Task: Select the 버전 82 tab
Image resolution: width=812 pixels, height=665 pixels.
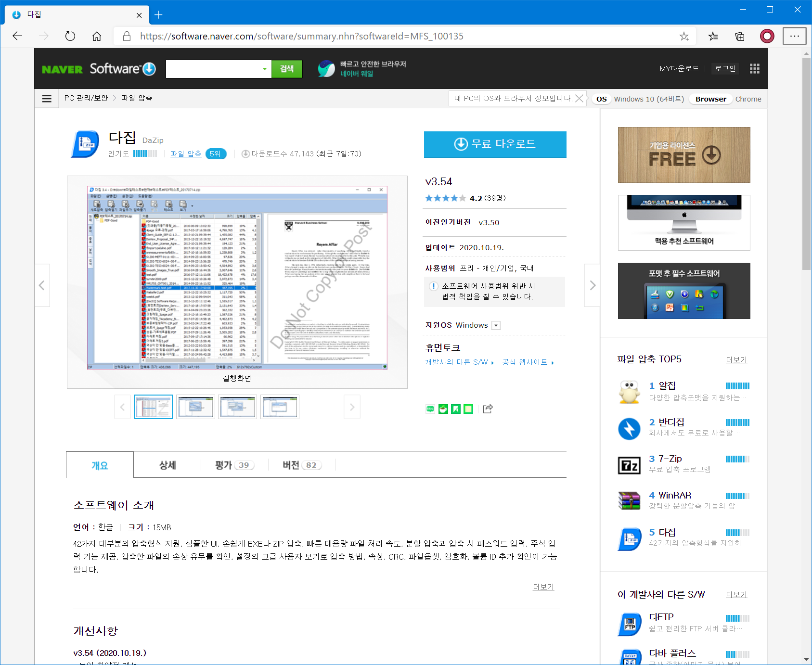Action: click(302, 465)
